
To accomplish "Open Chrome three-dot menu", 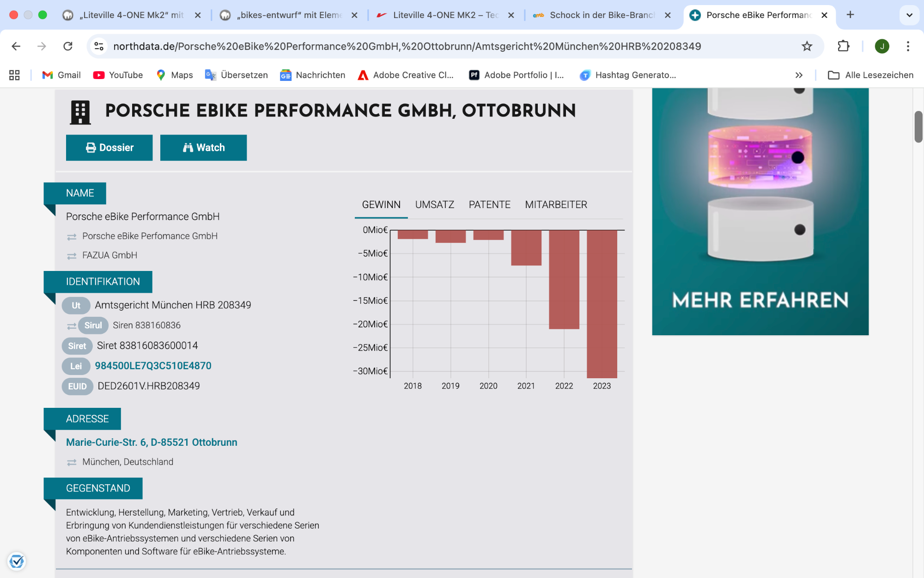I will 908,46.
